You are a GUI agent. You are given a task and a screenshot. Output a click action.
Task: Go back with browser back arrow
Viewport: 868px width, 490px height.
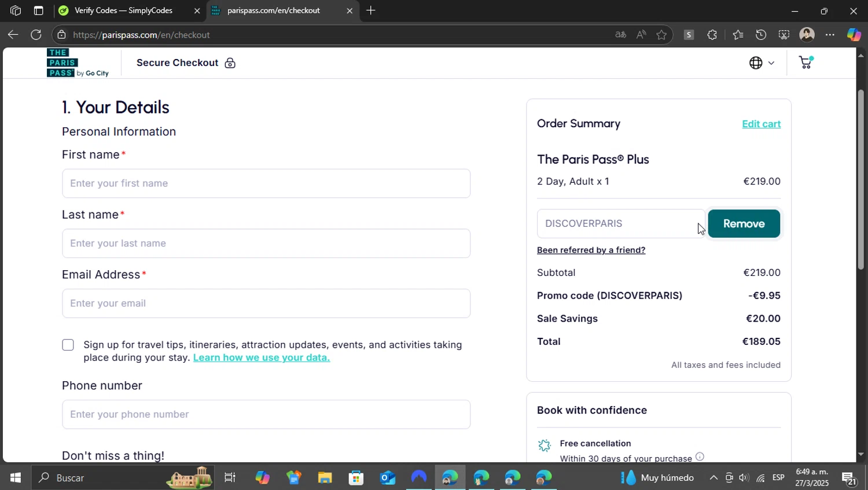pos(13,35)
